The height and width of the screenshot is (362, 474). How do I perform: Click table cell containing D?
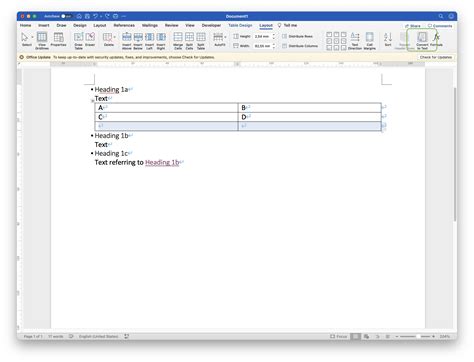pos(309,117)
